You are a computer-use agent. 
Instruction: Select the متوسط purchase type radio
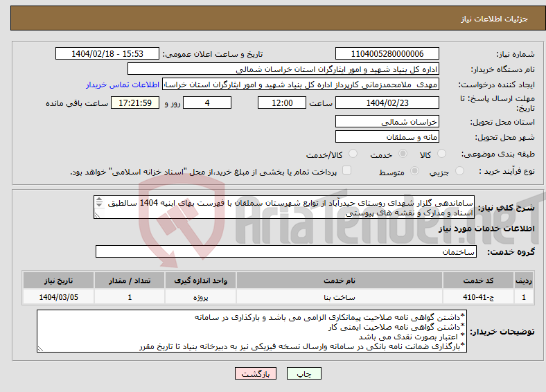(x=414, y=170)
